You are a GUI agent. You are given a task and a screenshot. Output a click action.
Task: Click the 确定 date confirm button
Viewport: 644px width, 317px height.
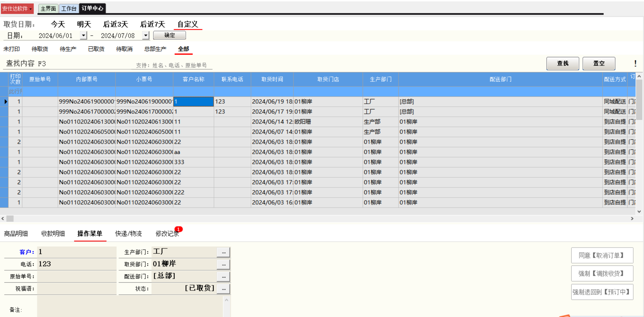point(169,35)
